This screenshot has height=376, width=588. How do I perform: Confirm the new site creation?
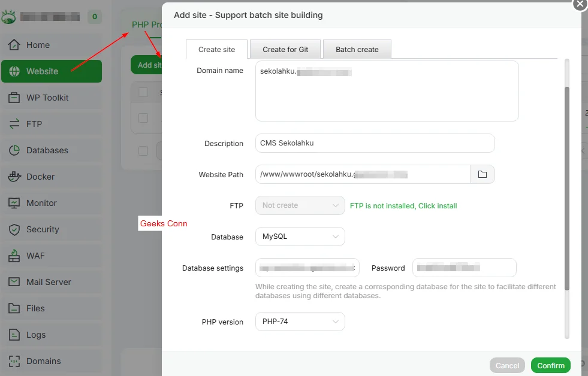click(x=550, y=365)
